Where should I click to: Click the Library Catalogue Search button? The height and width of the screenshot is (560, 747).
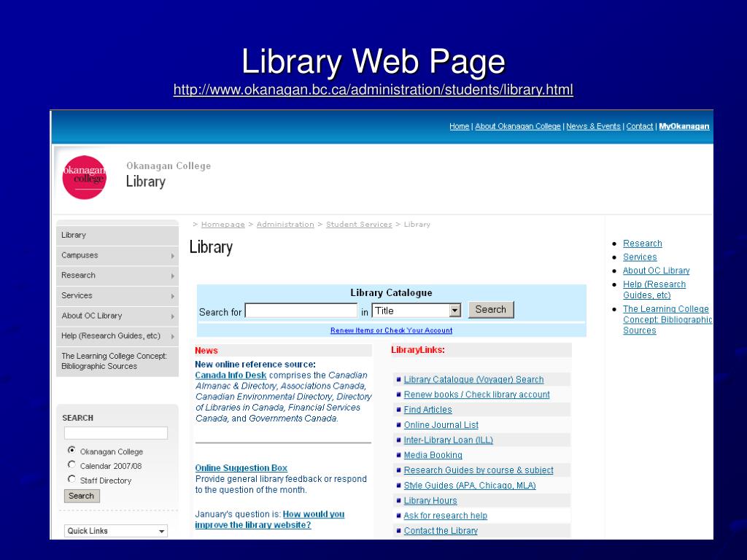[491, 309]
